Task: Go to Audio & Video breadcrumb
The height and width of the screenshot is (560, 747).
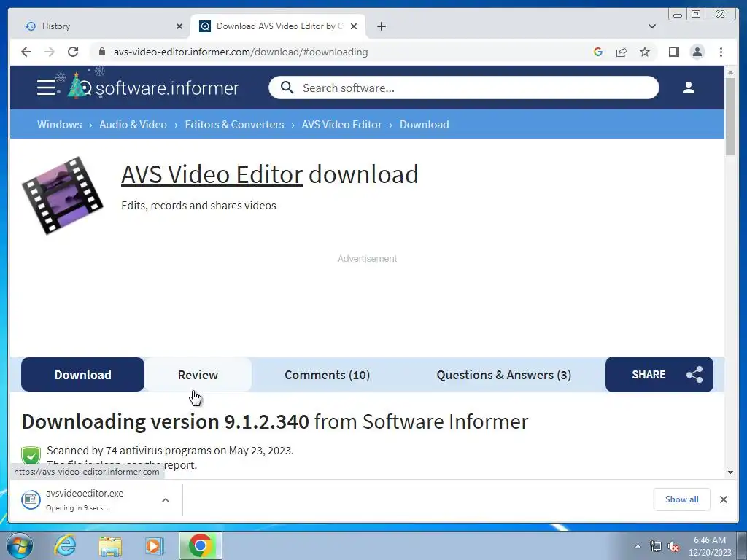Action: 133,124
